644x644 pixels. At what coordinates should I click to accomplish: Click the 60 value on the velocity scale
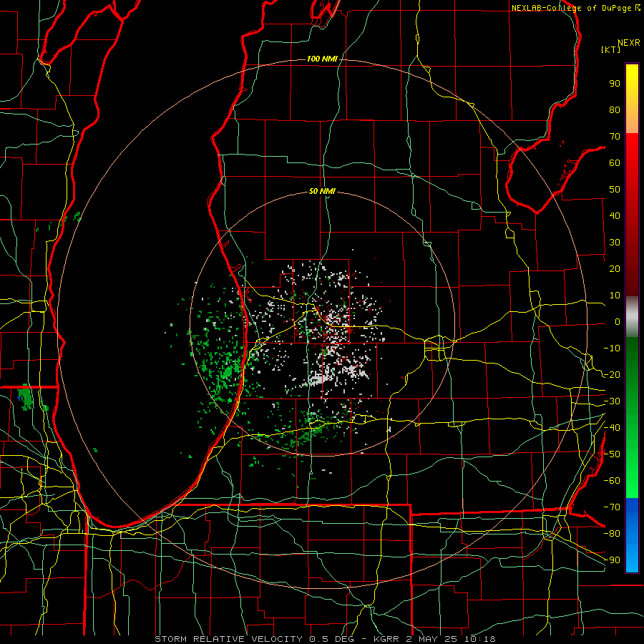click(615, 163)
